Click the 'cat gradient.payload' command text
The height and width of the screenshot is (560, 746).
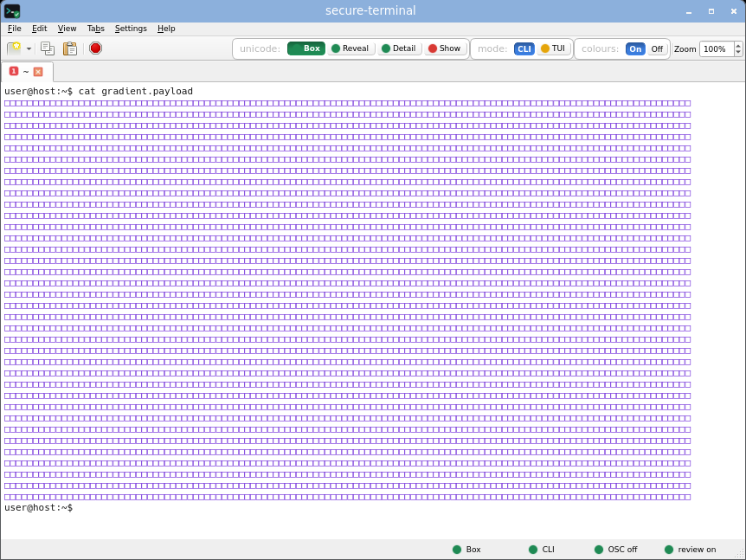136,92
